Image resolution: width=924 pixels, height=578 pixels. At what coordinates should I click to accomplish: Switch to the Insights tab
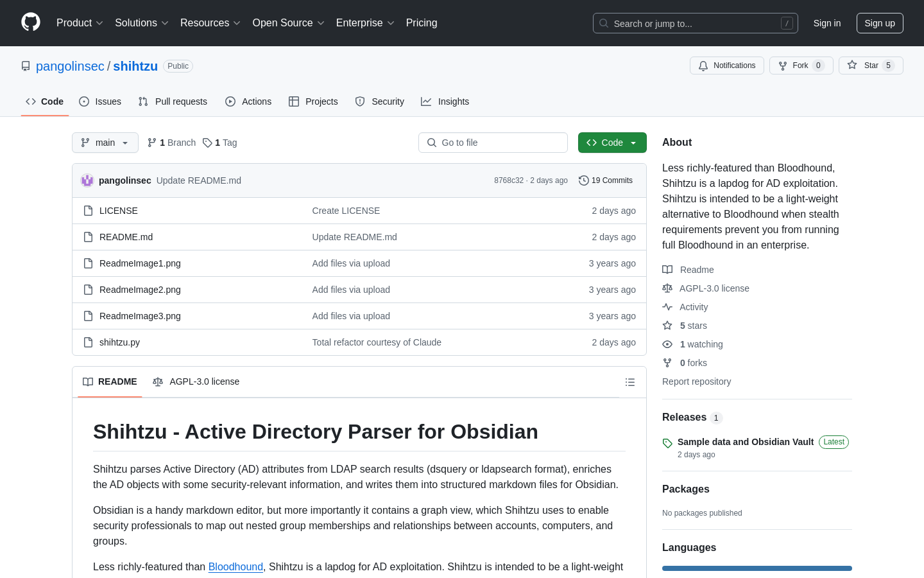[445, 101]
